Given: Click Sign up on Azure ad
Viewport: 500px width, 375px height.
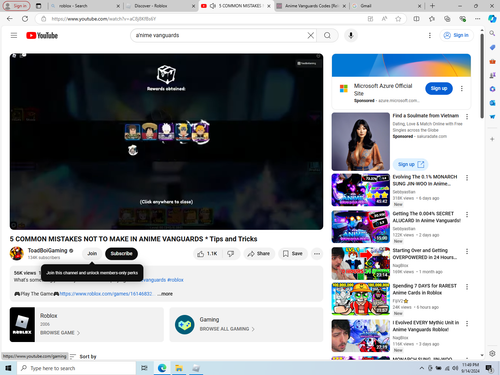Looking at the screenshot, I should [439, 88].
